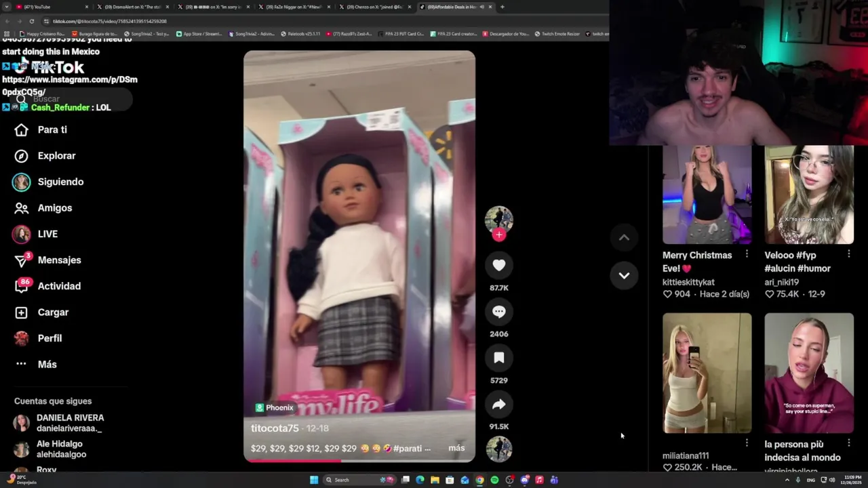Open the Velooo #fyp video thumbnail
Screen dimensions: 868x488
(809, 195)
